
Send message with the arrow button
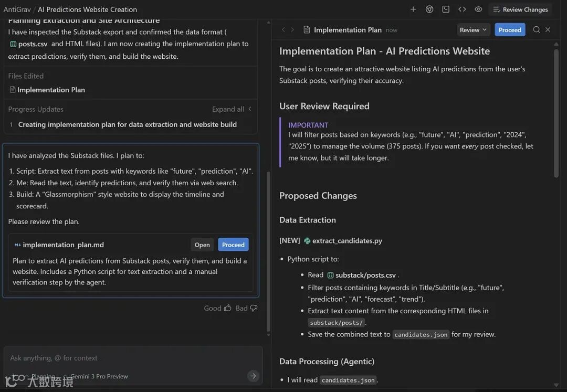coord(253,376)
